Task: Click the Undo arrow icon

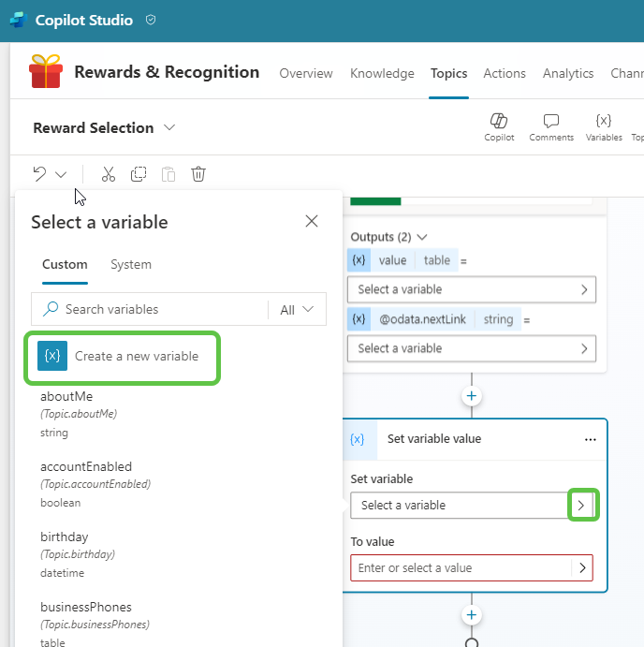Action: (39, 173)
